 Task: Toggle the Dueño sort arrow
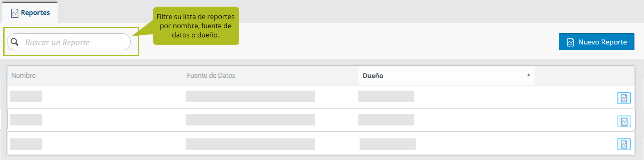coord(529,75)
